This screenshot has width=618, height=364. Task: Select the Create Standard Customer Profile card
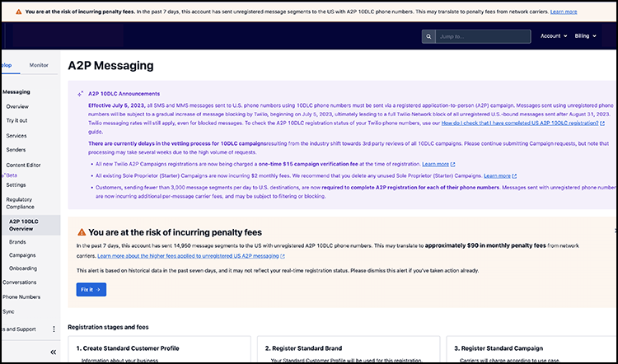159,349
